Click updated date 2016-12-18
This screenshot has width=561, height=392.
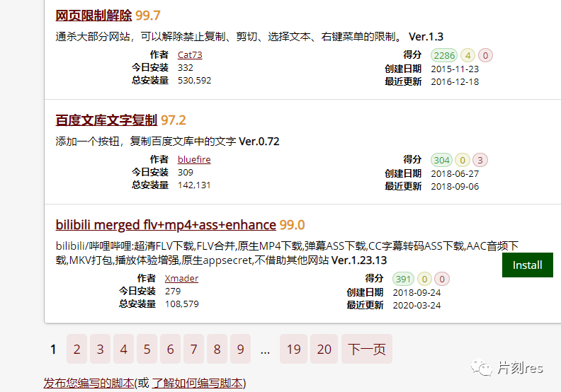[x=455, y=82]
